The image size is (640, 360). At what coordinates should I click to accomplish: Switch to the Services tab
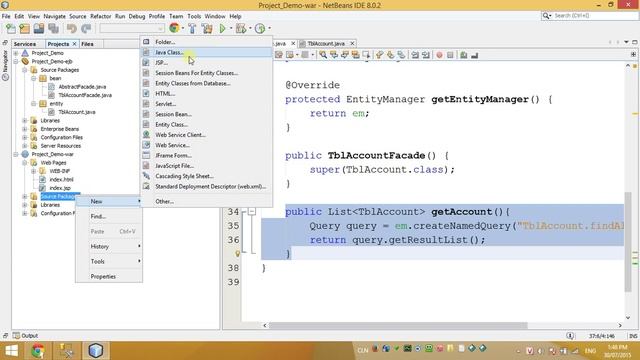25,44
